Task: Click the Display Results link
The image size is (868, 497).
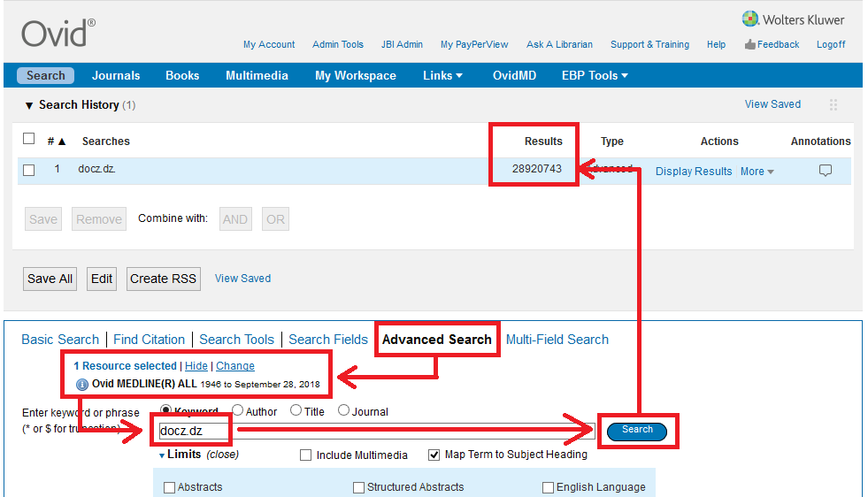Action: point(694,172)
